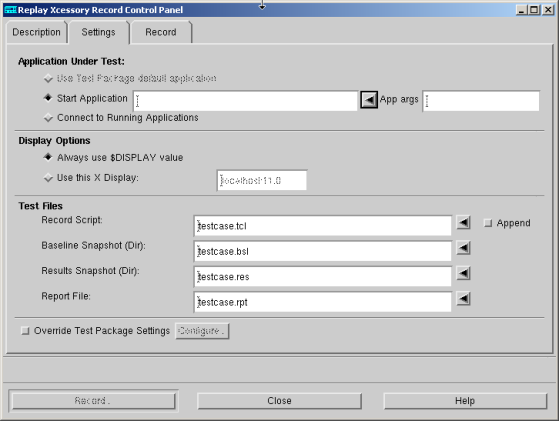The image size is (559, 421).
Task: Click the Start Application path field
Action: point(245,101)
